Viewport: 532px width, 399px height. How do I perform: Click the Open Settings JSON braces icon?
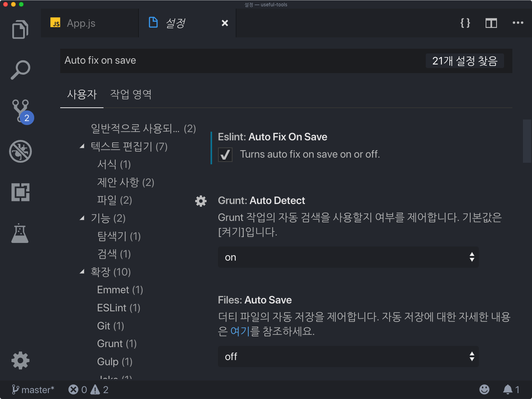(465, 23)
